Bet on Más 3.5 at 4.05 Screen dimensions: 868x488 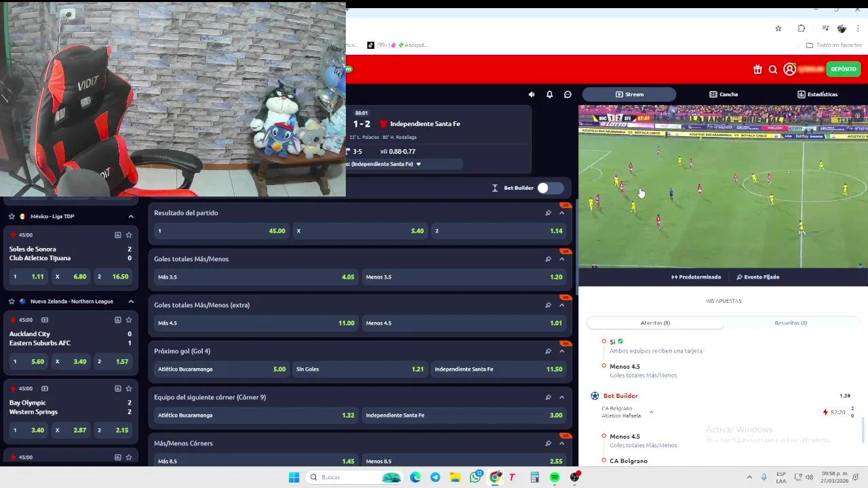pyautogui.click(x=256, y=277)
